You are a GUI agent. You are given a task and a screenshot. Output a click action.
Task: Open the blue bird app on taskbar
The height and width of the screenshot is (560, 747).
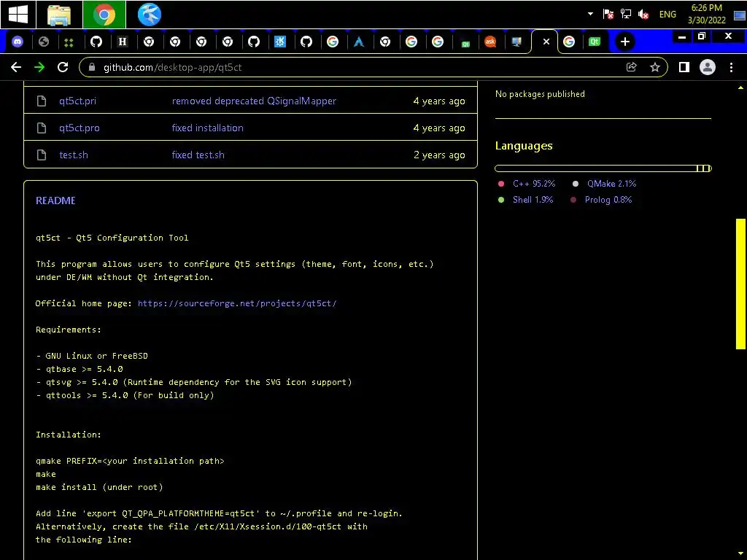coord(149,15)
